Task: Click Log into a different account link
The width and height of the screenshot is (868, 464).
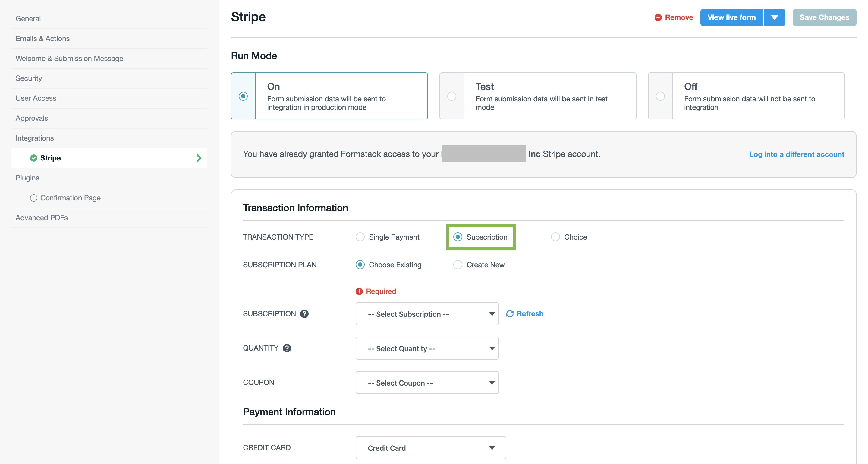Action: [797, 154]
